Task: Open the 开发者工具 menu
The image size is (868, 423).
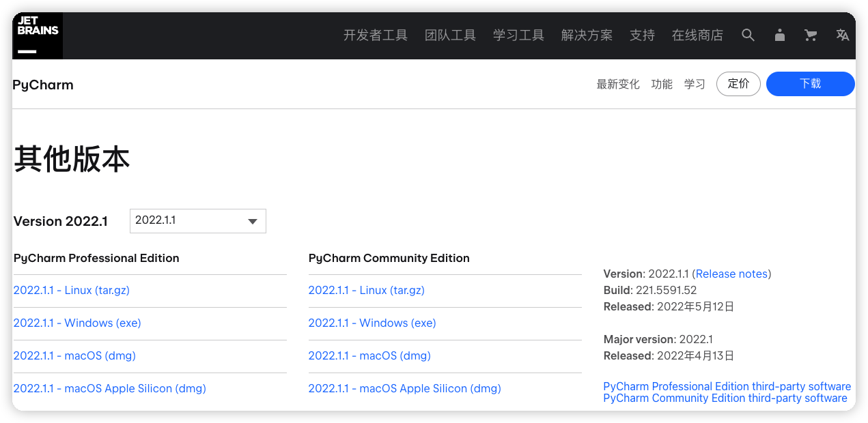Action: click(x=375, y=35)
